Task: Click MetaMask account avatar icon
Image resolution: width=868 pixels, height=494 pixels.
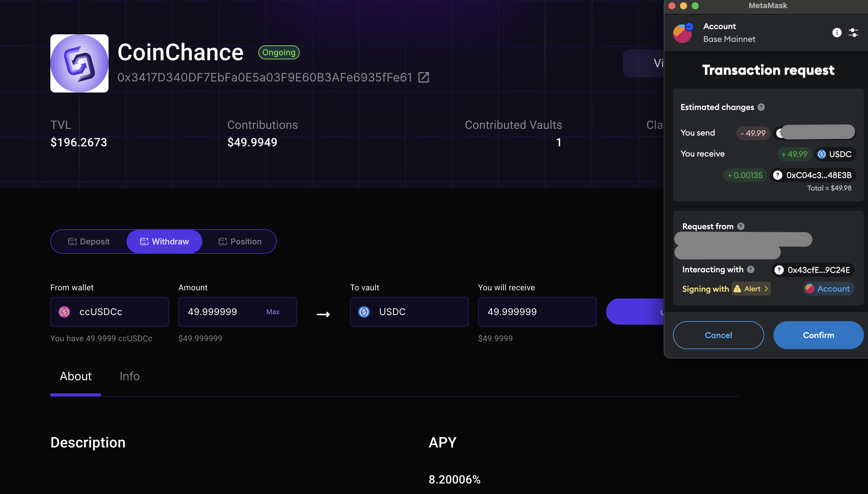Action: point(682,33)
